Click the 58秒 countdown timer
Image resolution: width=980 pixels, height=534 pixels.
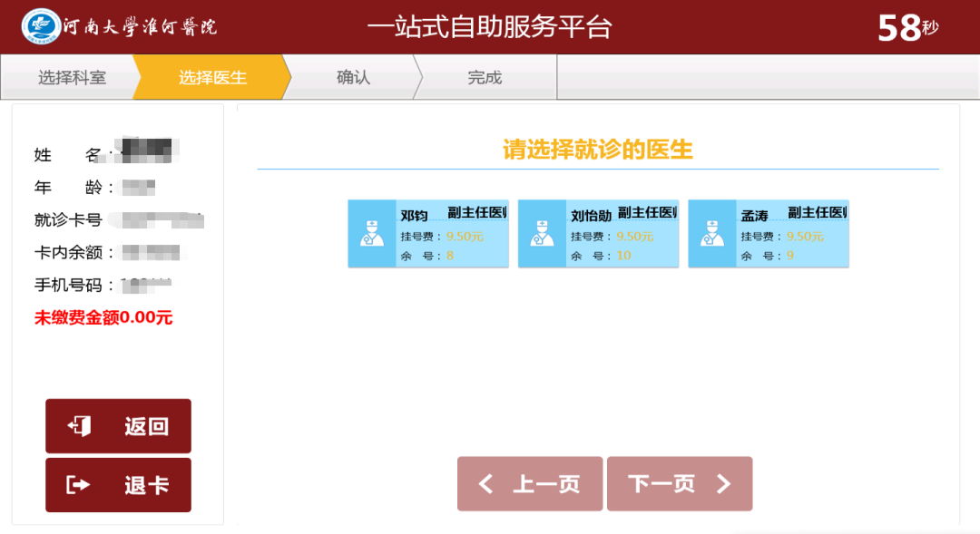[x=908, y=28]
